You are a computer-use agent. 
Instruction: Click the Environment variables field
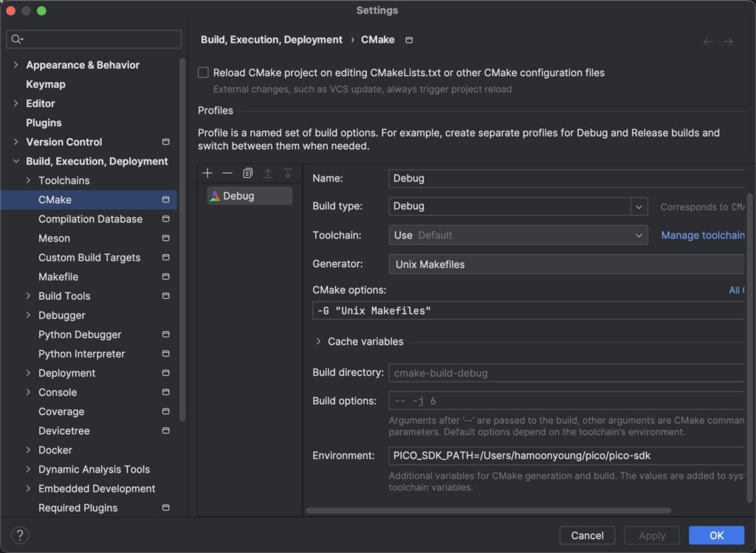[x=566, y=456]
